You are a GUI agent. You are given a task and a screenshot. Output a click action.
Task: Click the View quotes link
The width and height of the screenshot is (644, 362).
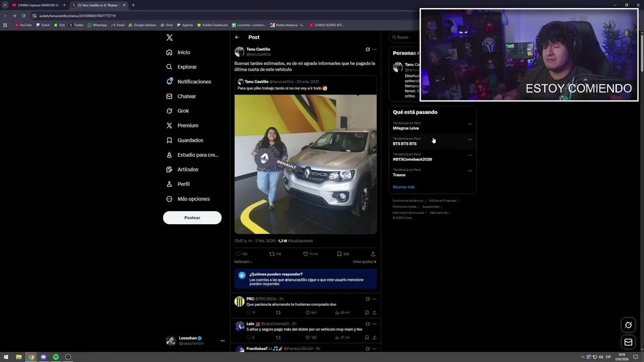coord(364,261)
